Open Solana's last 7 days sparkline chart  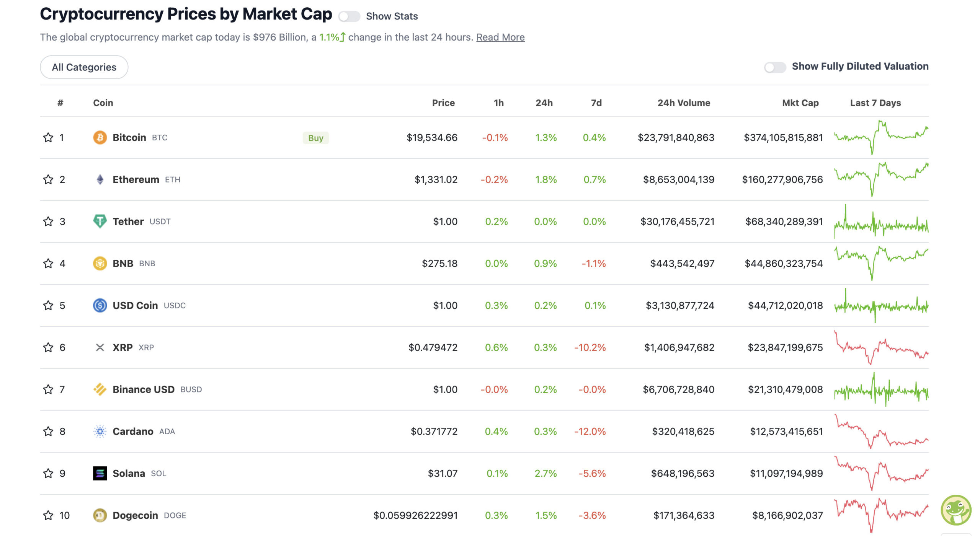click(x=881, y=474)
